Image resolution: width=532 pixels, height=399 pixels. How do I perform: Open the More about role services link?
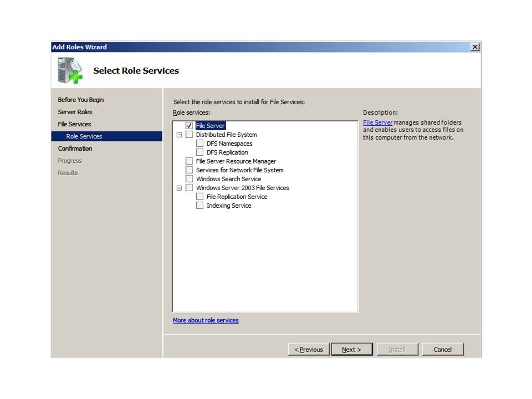pyautogui.click(x=206, y=320)
